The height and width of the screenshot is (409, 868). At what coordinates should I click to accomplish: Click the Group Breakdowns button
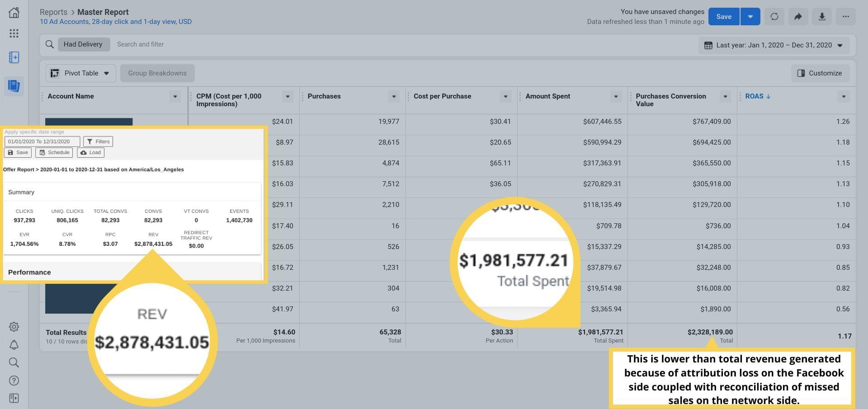coord(157,73)
